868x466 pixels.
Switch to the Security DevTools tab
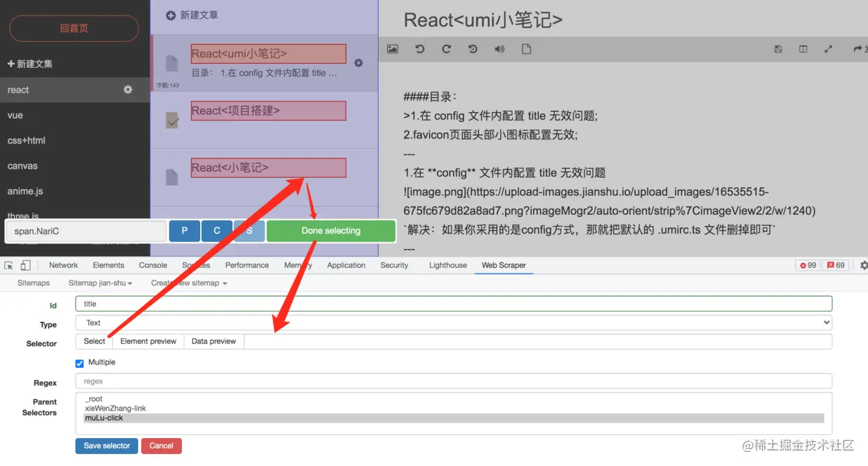(x=394, y=265)
